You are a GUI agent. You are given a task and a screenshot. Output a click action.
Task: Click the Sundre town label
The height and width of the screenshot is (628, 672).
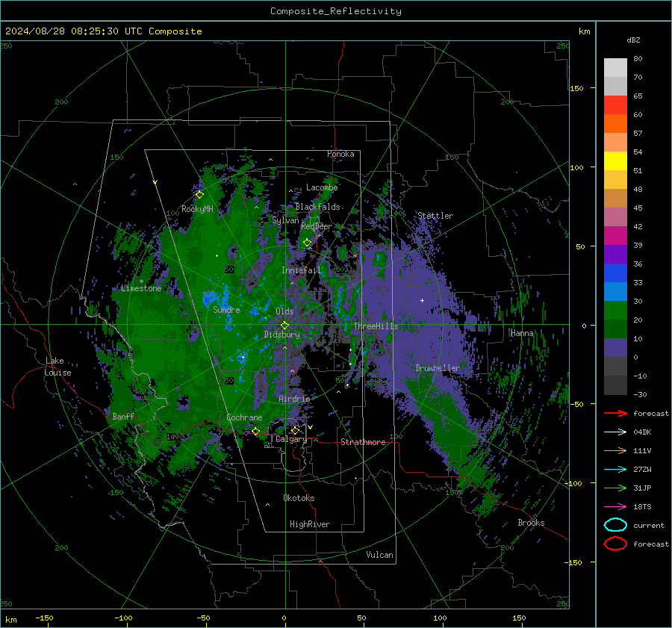(226, 309)
